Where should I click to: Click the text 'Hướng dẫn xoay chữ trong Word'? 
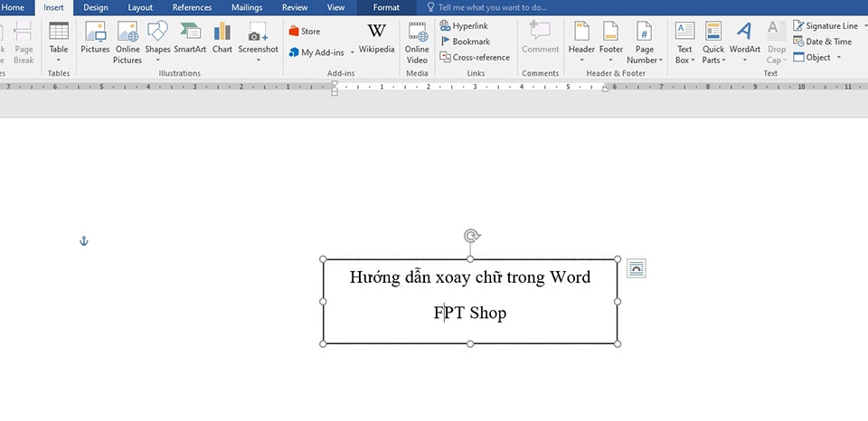[x=470, y=276]
